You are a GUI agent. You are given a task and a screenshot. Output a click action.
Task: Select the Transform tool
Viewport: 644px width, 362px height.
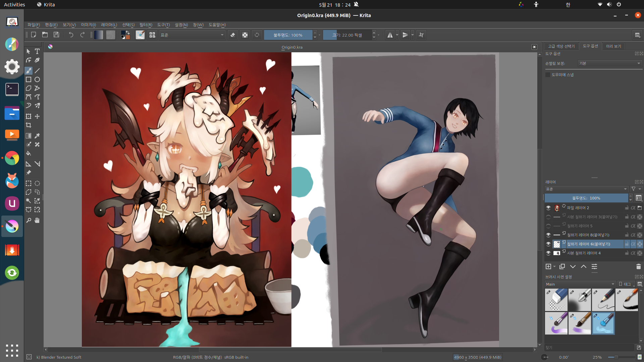[29, 116]
